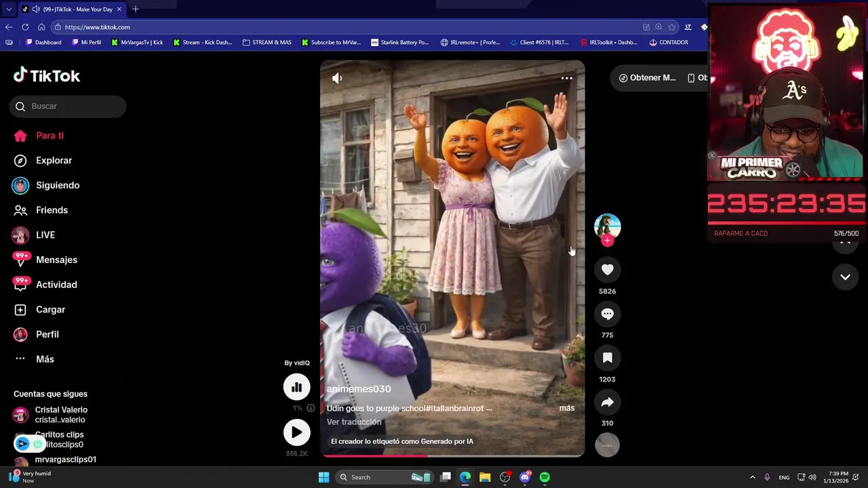This screenshot has width=868, height=488.
Task: Open the vidIQ stats bar chart icon
Action: point(296,387)
